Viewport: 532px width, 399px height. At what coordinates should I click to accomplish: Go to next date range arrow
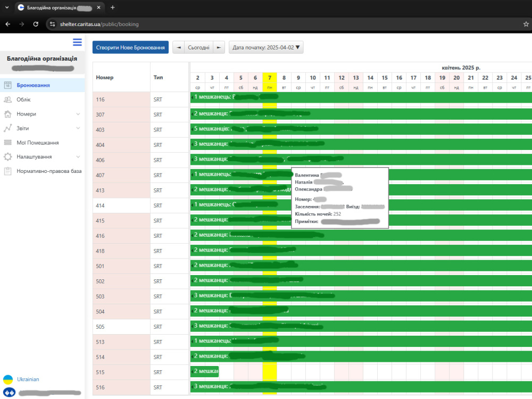[x=219, y=47]
